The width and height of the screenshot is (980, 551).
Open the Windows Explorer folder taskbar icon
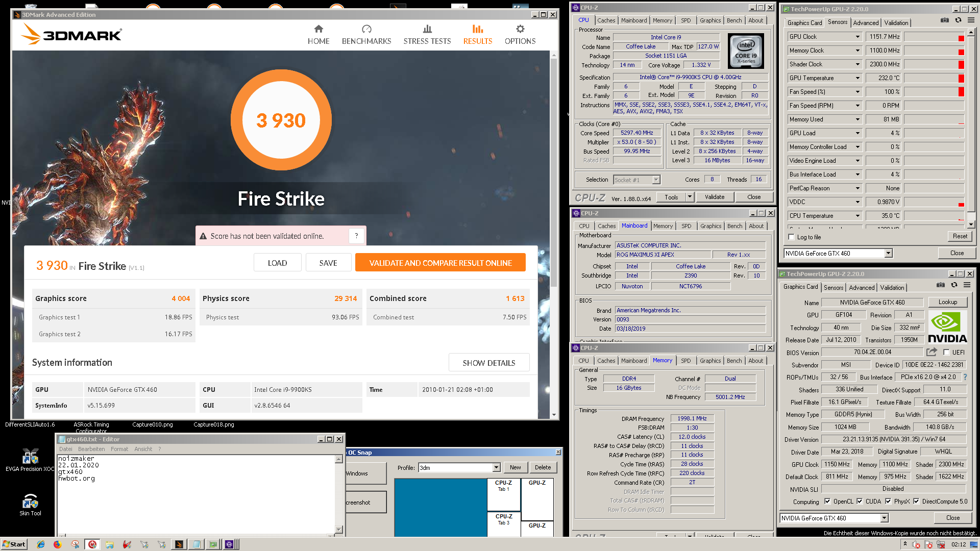click(110, 544)
